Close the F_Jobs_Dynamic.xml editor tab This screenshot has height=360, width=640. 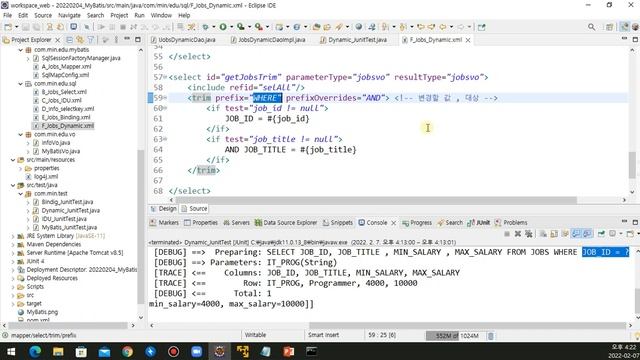468,40
